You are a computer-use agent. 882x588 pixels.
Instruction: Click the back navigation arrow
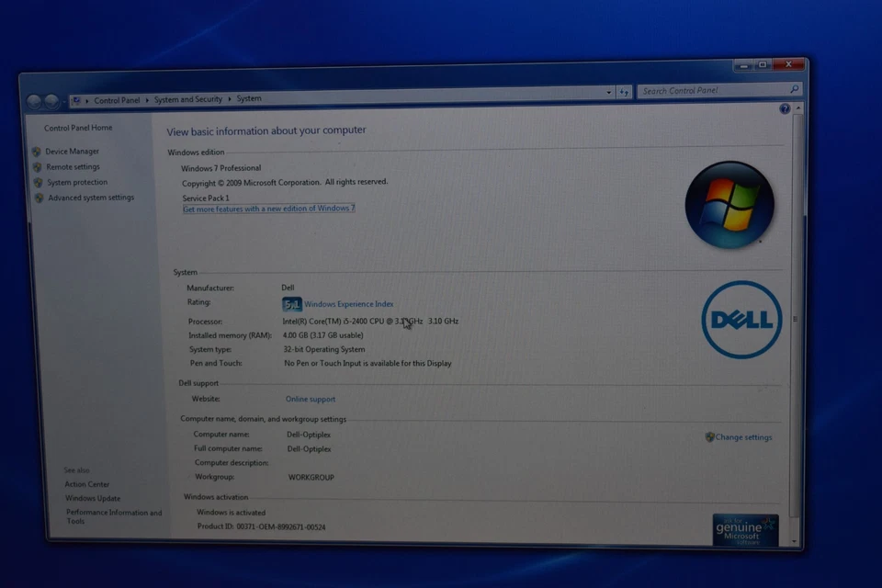click(x=34, y=101)
